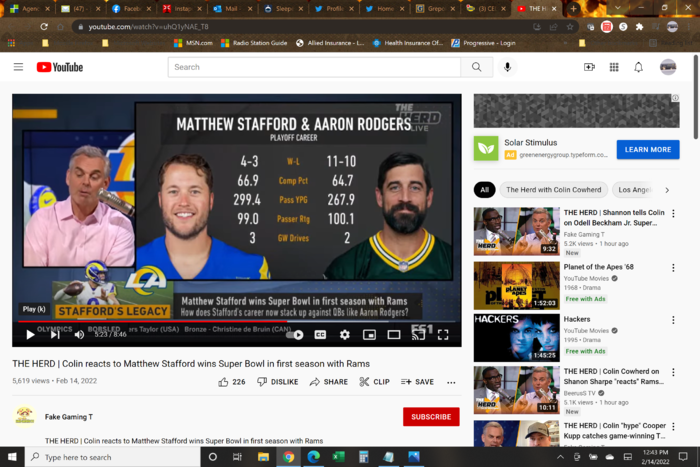
Task: Open the notifications bell
Action: click(638, 67)
